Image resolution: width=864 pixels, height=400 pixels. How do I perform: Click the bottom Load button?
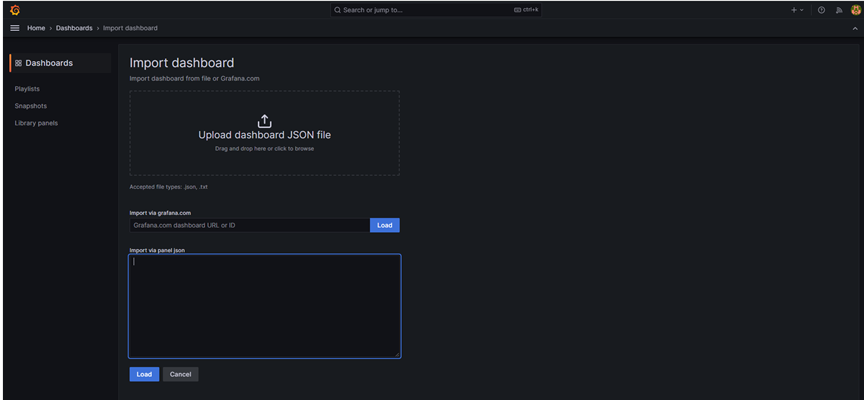point(144,374)
